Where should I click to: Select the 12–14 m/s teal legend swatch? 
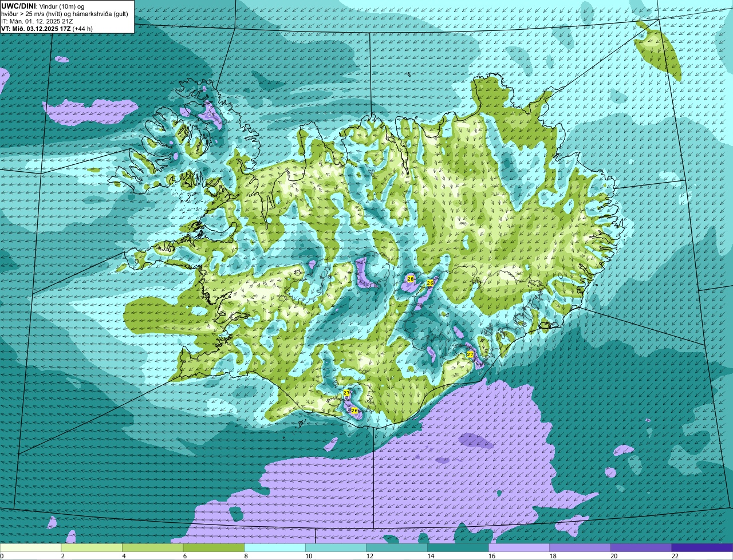pyautogui.click(x=397, y=547)
